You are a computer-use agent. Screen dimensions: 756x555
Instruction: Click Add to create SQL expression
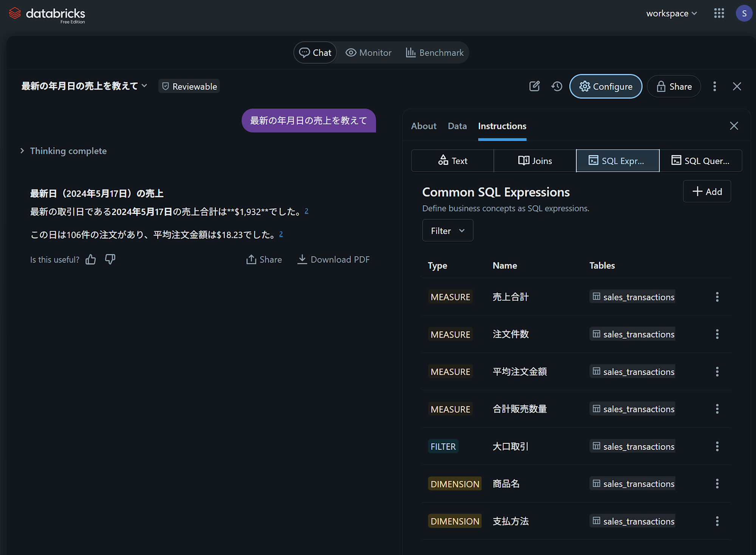707,192
